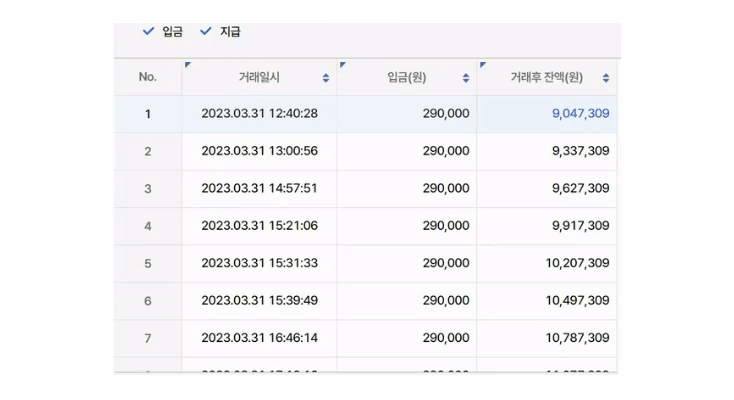Click row number 6 cell
734x400 pixels.
148,301
